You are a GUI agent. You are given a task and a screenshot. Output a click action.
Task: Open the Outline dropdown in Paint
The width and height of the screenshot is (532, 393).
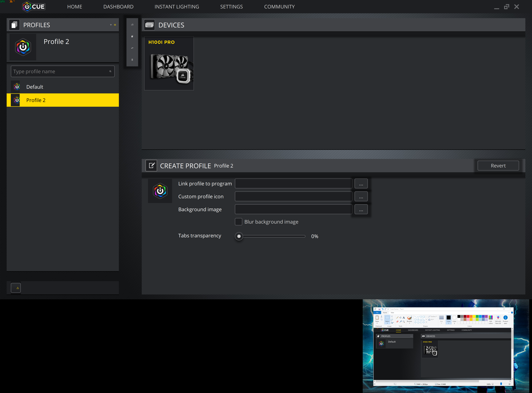433,317
